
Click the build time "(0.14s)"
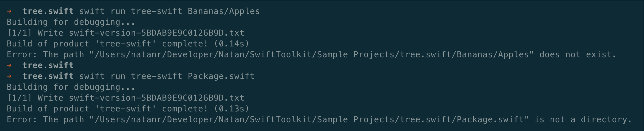pyautogui.click(x=231, y=44)
